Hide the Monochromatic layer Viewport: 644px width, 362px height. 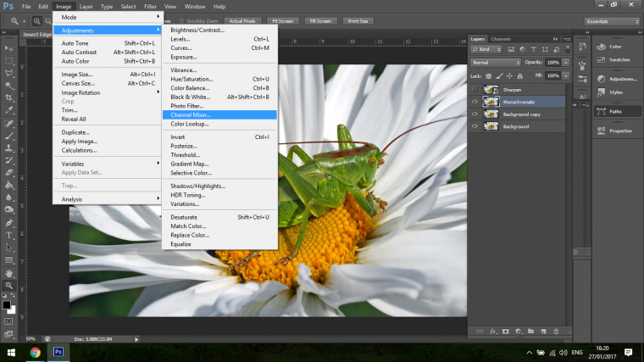point(475,102)
